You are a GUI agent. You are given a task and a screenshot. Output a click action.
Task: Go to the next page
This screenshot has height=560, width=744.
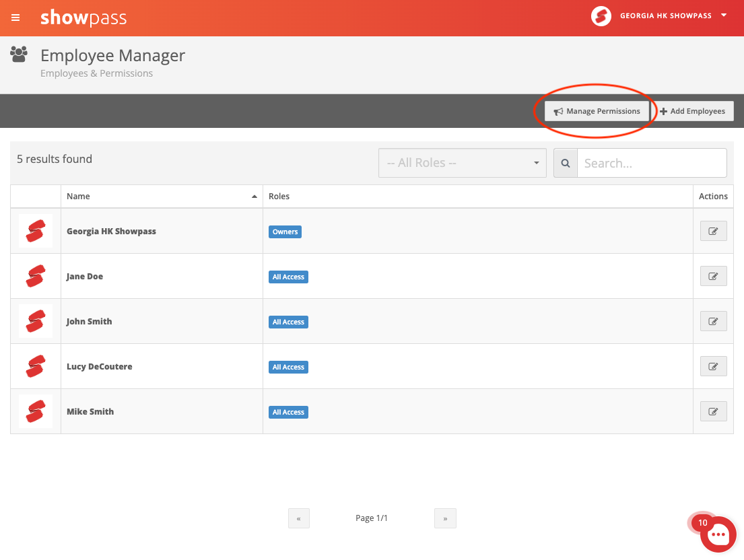coord(445,518)
